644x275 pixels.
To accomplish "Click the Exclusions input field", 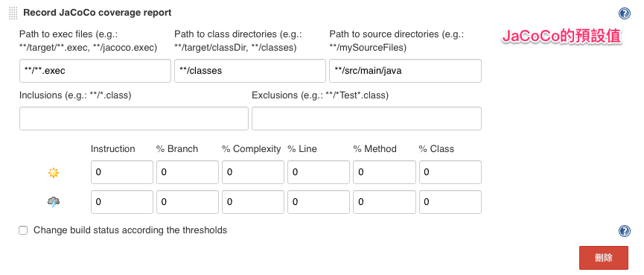I will [366, 118].
